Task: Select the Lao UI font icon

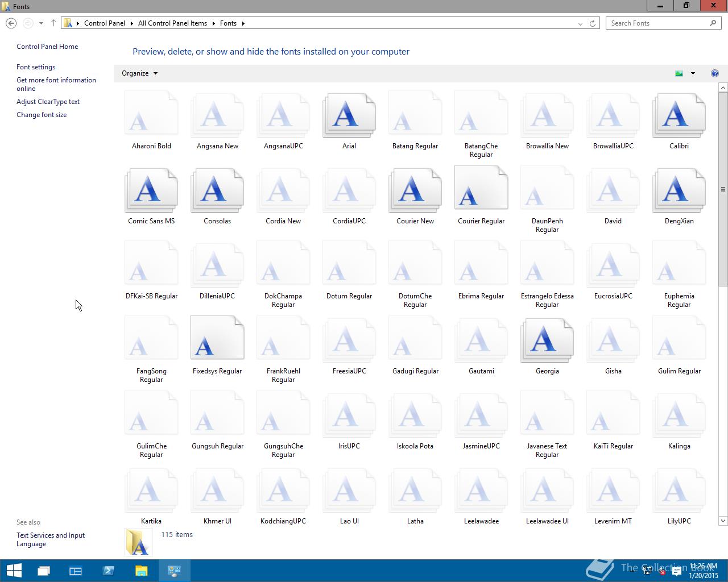Action: click(349, 490)
